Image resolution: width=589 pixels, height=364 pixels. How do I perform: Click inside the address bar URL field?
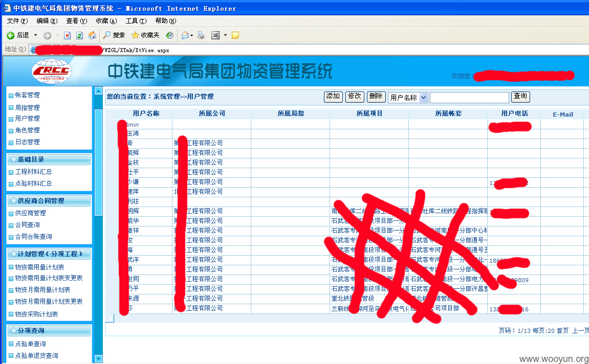pos(308,50)
